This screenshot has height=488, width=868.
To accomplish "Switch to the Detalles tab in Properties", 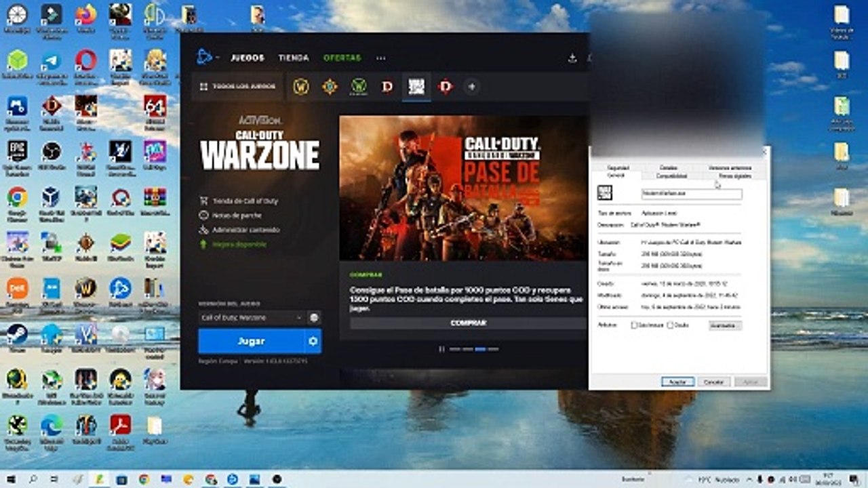I will tap(669, 167).
